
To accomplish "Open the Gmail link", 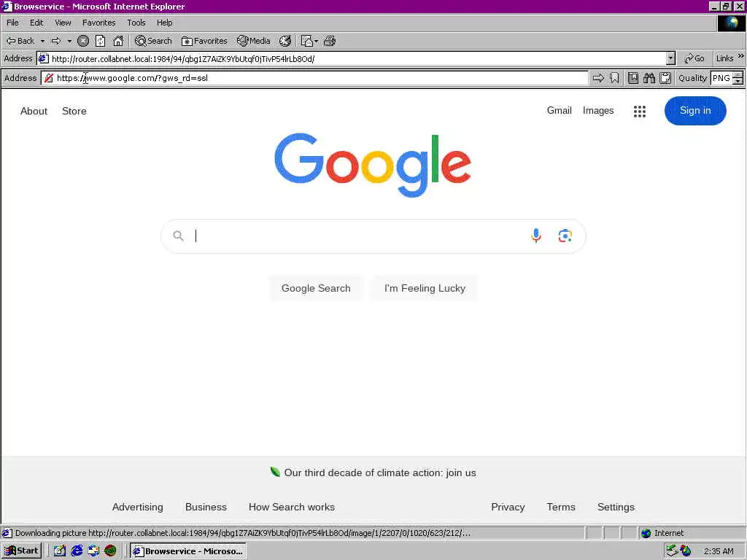I will pyautogui.click(x=560, y=111).
